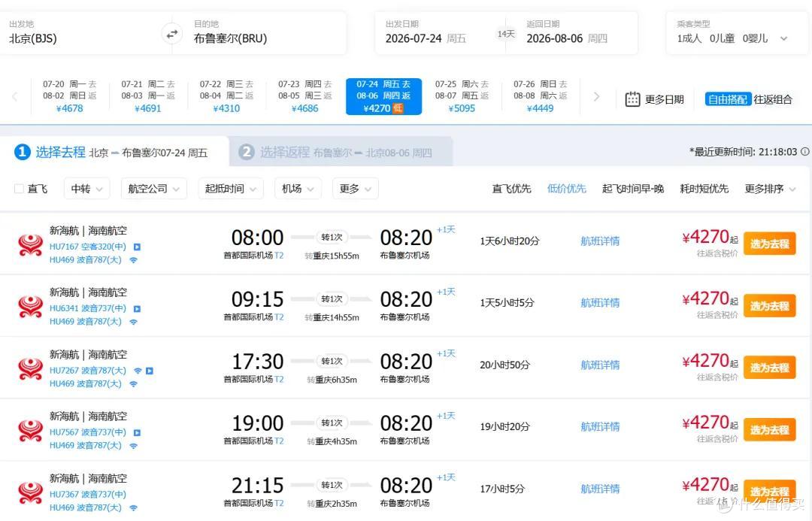The height and width of the screenshot is (521, 812).
Task: Select 07-26 Sunday date tab ¥4449
Action: [540, 96]
